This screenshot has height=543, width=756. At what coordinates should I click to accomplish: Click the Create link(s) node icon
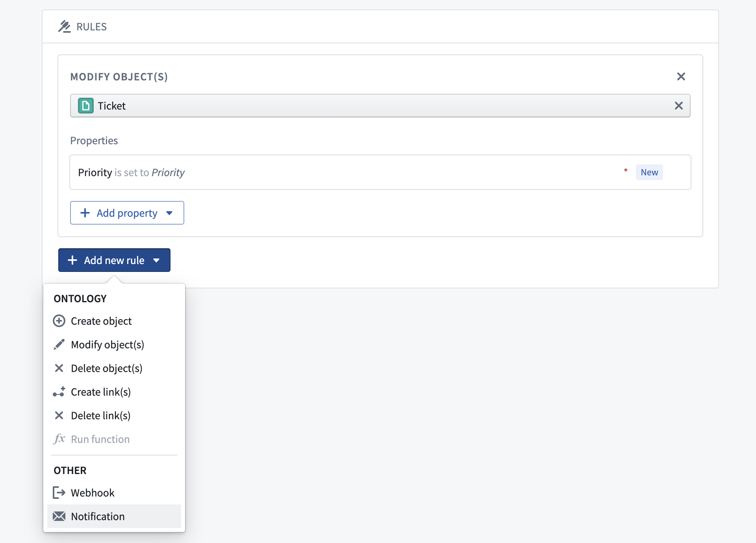point(59,392)
